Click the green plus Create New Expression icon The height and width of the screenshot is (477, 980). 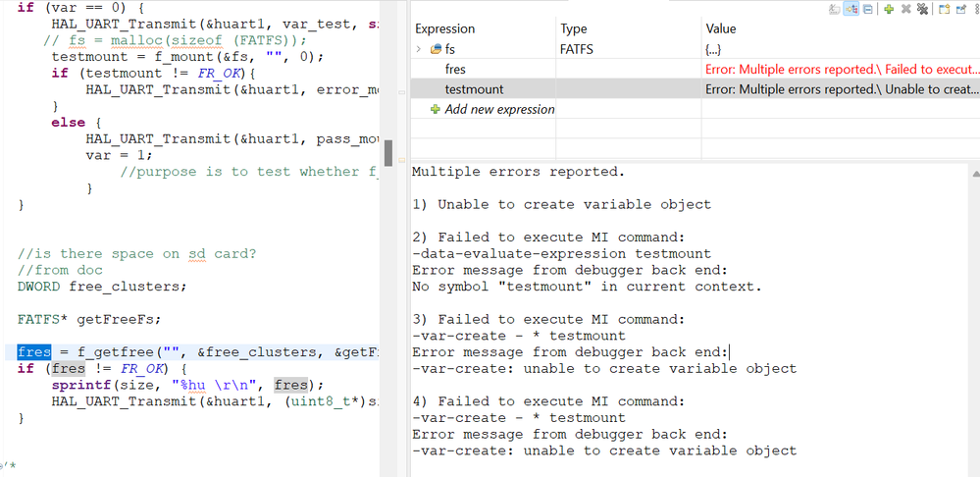click(x=888, y=9)
